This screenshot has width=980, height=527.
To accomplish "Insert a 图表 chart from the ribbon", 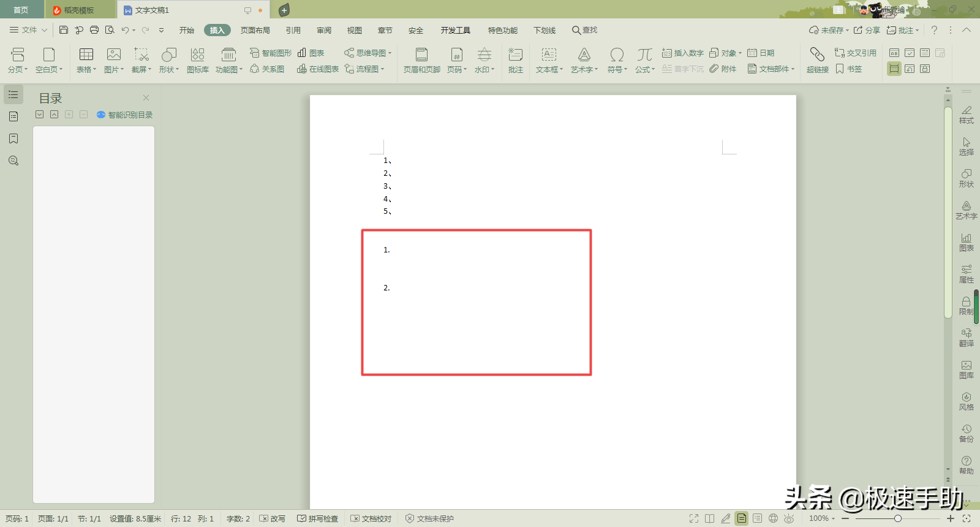I will [311, 53].
